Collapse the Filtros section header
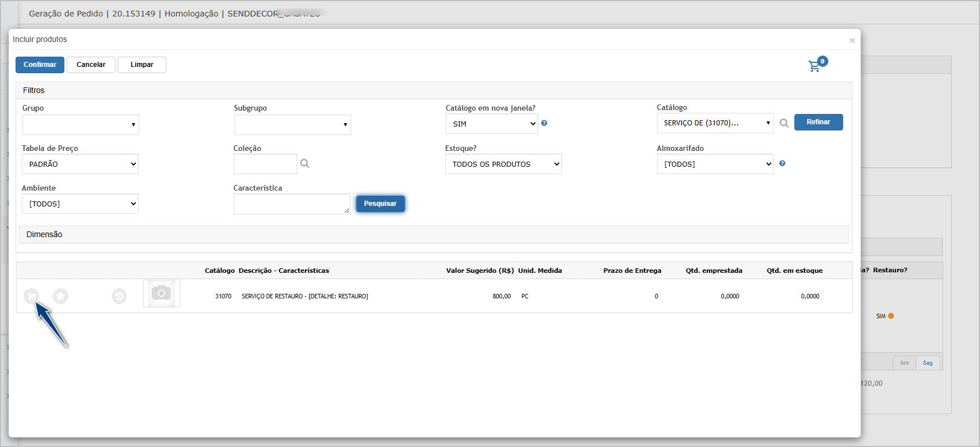 pos(434,90)
